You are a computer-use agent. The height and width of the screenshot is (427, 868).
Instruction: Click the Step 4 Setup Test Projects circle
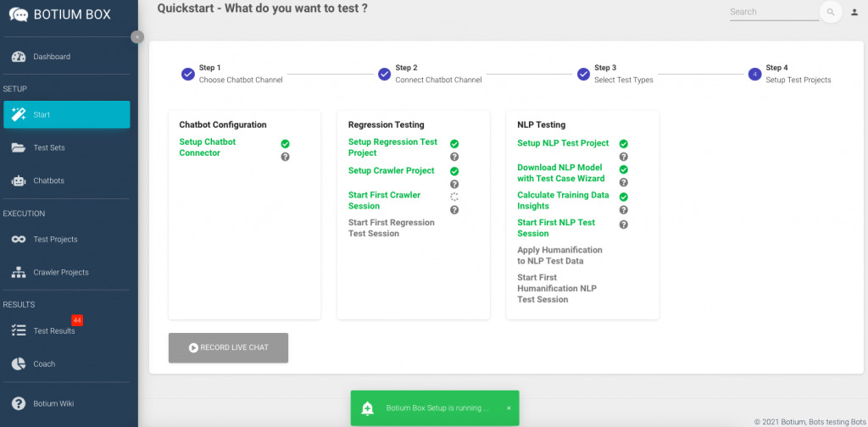coord(754,74)
